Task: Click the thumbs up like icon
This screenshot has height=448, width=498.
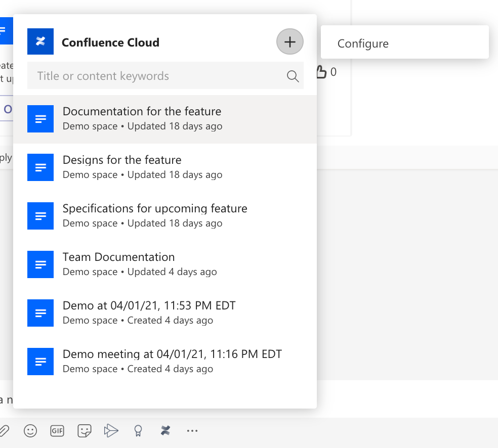Action: [321, 72]
